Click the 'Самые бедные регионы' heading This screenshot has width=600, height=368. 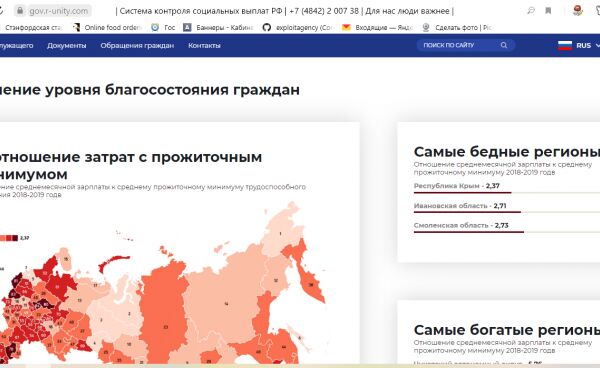(x=507, y=151)
